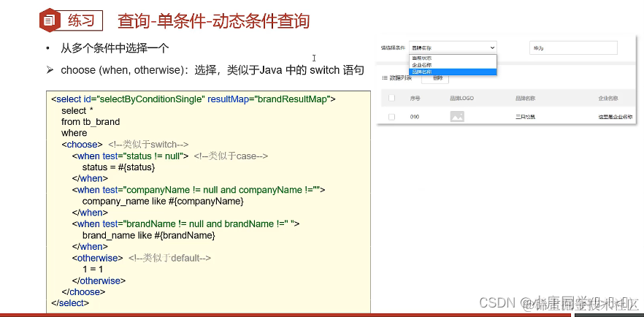The image size is (644, 317).
Task: Click the 'from tb_brand' code line
Action: (x=91, y=122)
